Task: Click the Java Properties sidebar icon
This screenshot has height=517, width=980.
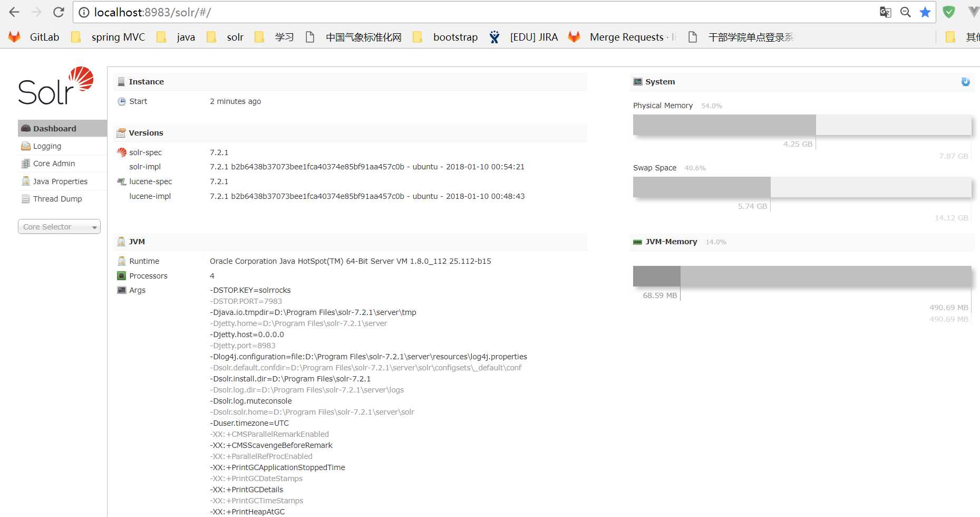Action: click(x=26, y=181)
